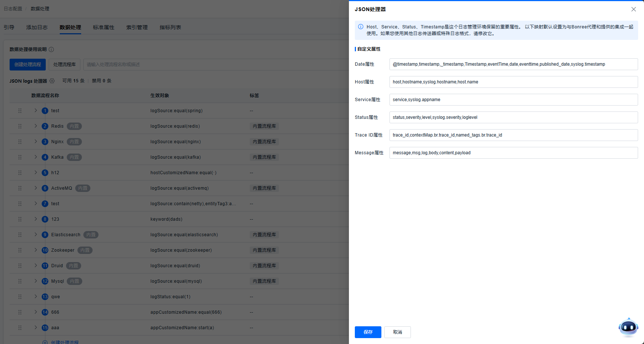
Task: Click drag handle of Kafka row
Action: (20, 157)
